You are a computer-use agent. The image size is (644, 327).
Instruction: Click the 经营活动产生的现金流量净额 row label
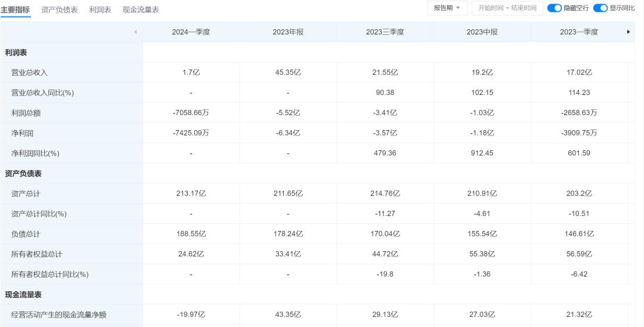(x=59, y=315)
